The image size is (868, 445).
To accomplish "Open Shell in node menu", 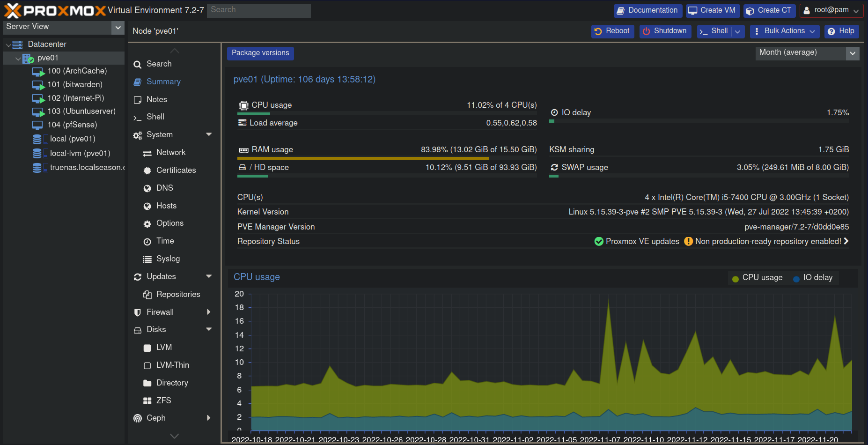I will point(155,117).
